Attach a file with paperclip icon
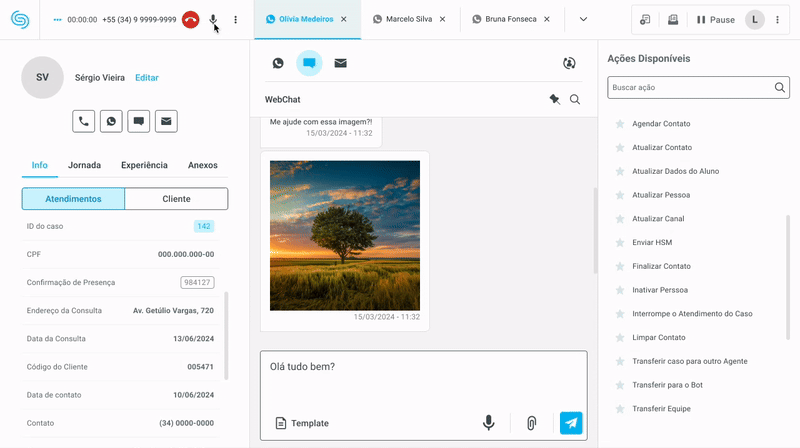The width and height of the screenshot is (800, 448). pos(531,423)
